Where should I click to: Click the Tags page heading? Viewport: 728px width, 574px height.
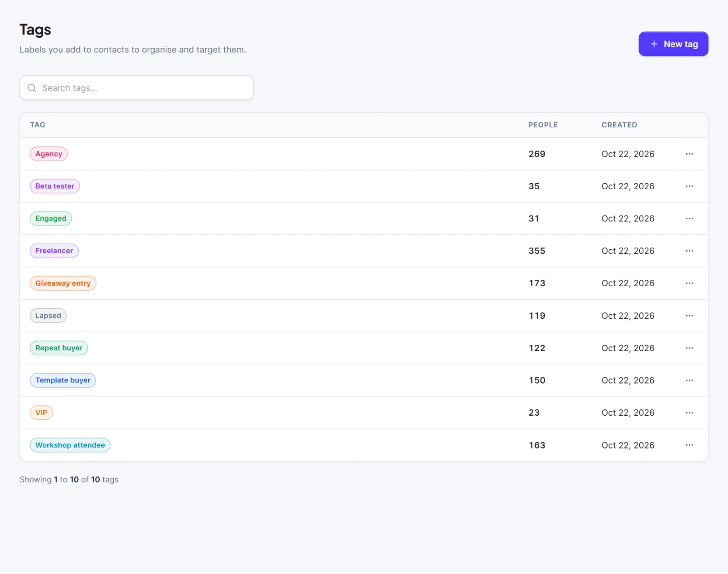point(35,30)
